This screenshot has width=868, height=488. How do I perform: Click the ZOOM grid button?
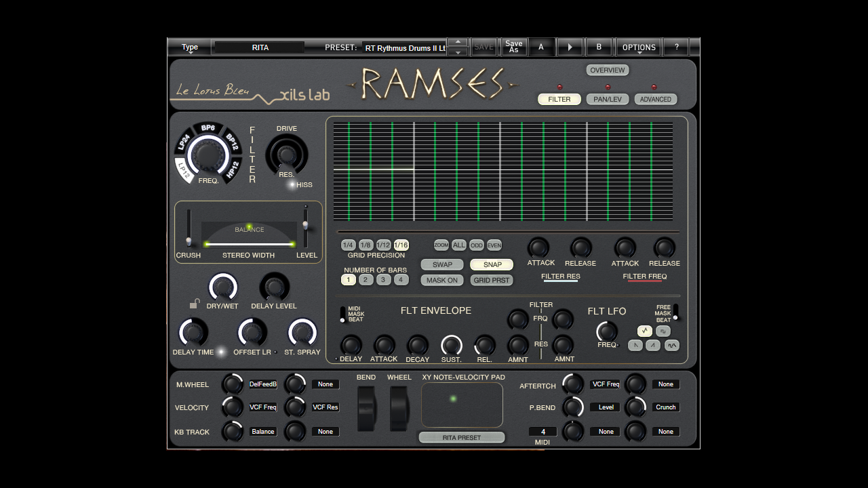(441, 245)
